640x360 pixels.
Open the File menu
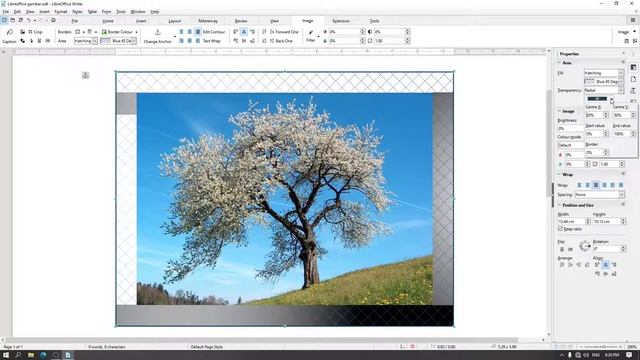pyautogui.click(x=5, y=12)
